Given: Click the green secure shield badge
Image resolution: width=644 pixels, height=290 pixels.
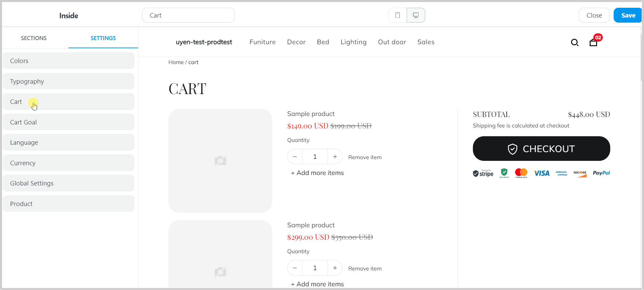Looking at the screenshot, I should pos(504,173).
